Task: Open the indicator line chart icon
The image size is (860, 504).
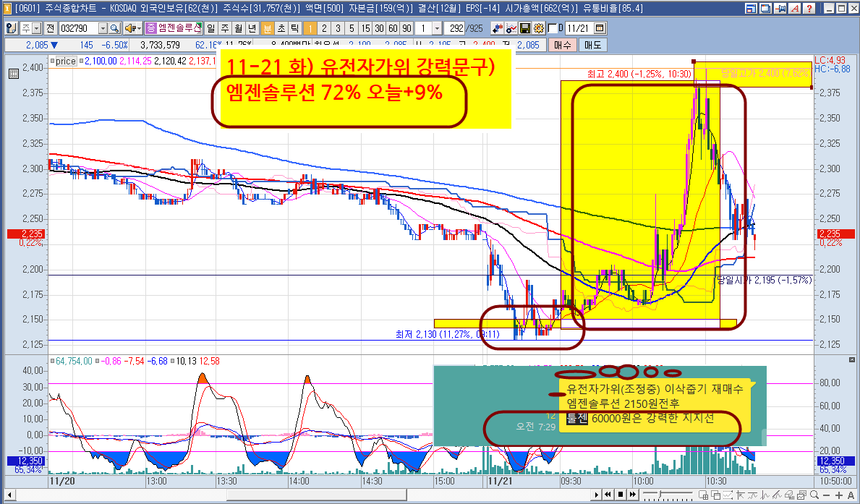Action: pos(511,28)
